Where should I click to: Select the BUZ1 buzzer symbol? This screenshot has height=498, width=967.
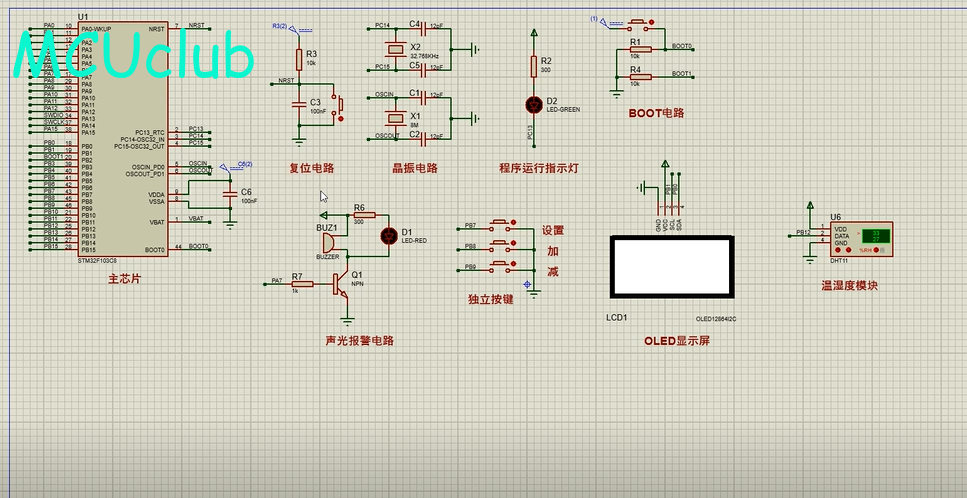(x=329, y=246)
